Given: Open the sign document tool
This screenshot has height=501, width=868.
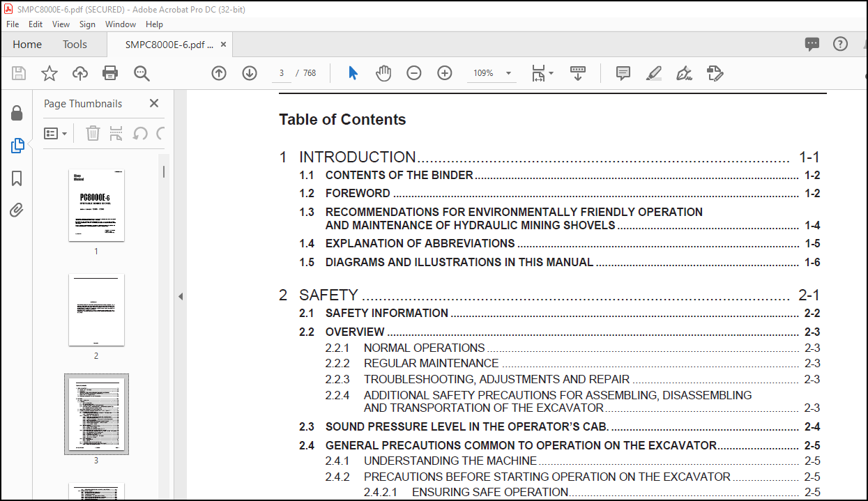Looking at the screenshot, I should [684, 73].
